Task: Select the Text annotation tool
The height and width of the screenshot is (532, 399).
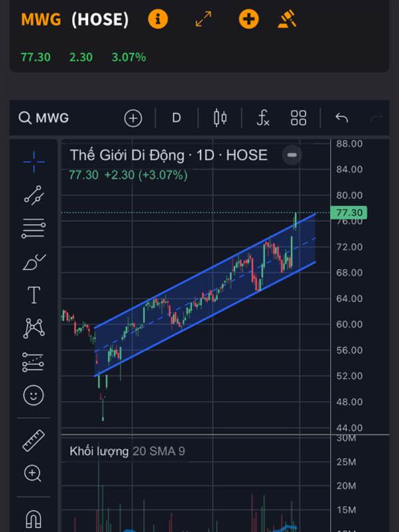Action: click(34, 295)
